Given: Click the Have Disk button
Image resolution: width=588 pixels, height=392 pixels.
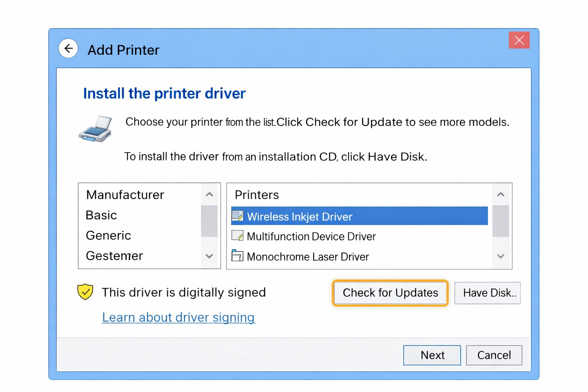Looking at the screenshot, I should point(487,293).
